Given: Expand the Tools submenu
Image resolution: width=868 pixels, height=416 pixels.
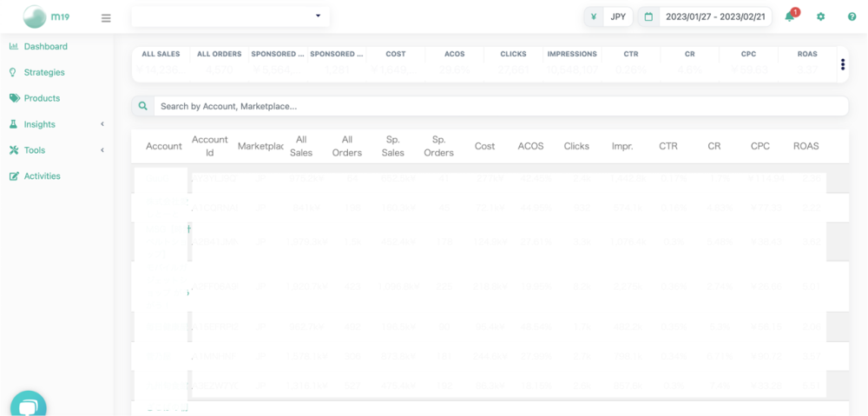Looking at the screenshot, I should click(x=102, y=150).
